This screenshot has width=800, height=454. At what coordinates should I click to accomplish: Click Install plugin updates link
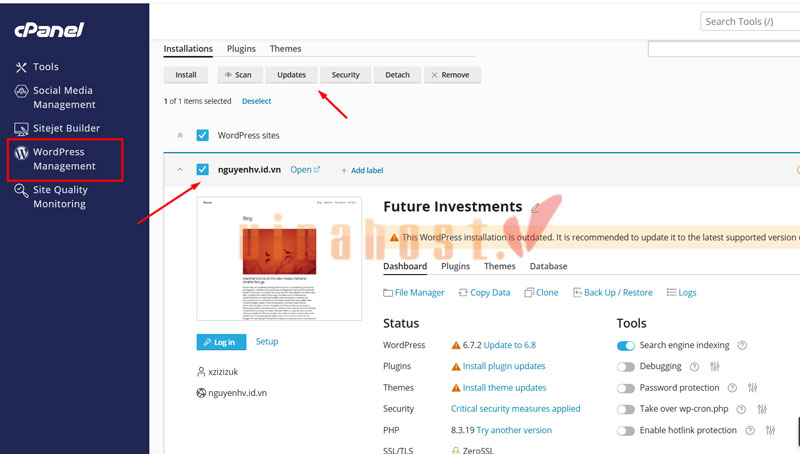(x=504, y=366)
